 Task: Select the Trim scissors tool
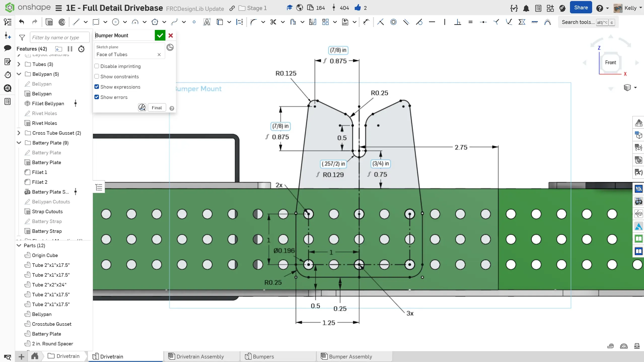273,22
